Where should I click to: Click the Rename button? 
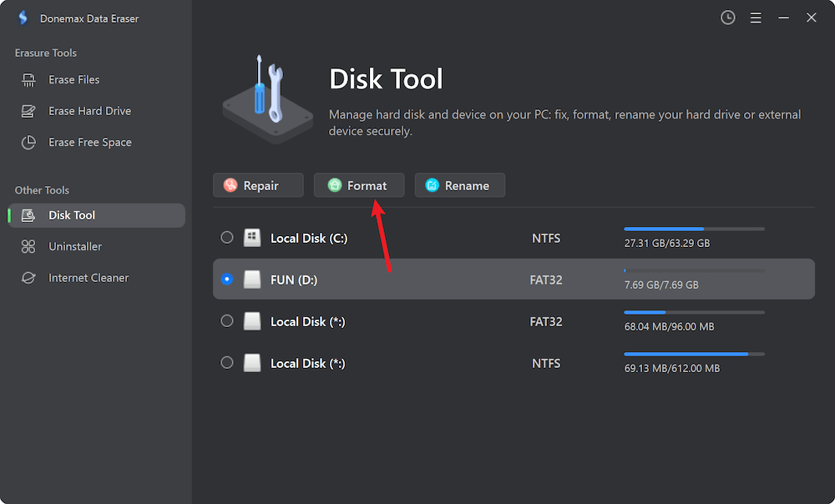[460, 184]
